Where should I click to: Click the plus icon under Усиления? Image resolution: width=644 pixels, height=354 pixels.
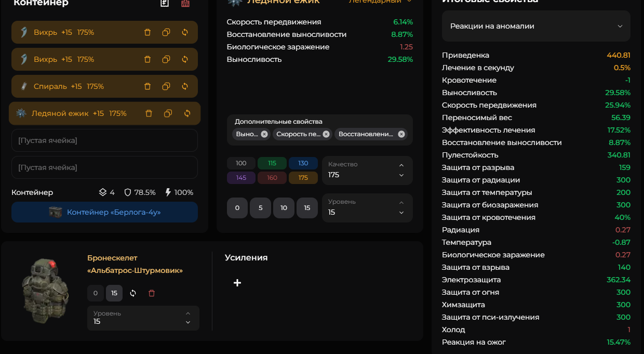[237, 283]
